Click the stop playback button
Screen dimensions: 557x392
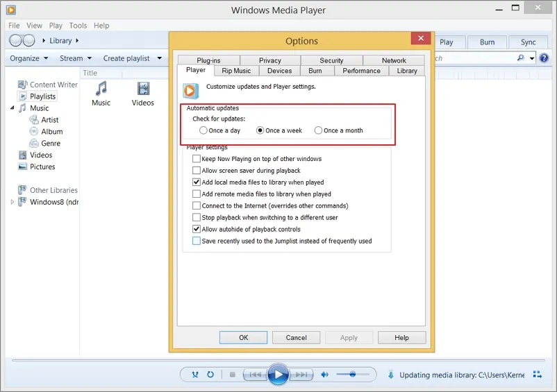(x=233, y=374)
